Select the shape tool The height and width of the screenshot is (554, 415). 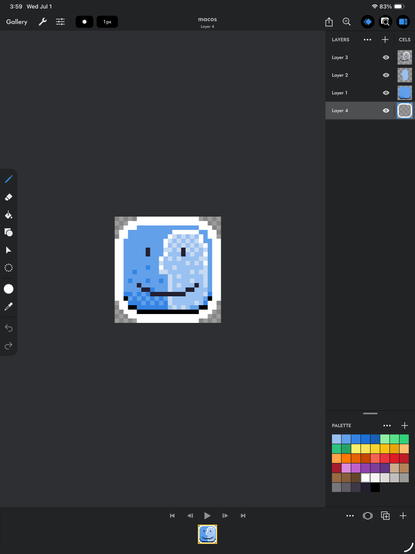coord(8,232)
